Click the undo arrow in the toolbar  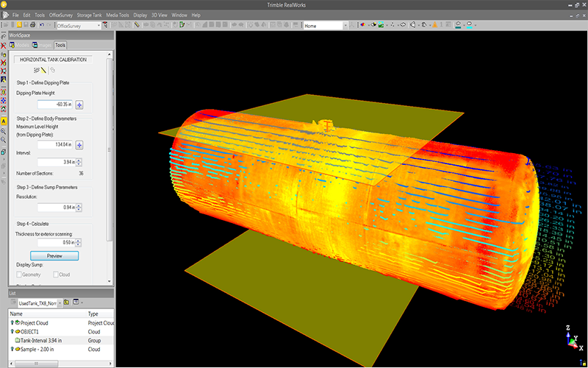pyautogui.click(x=41, y=25)
